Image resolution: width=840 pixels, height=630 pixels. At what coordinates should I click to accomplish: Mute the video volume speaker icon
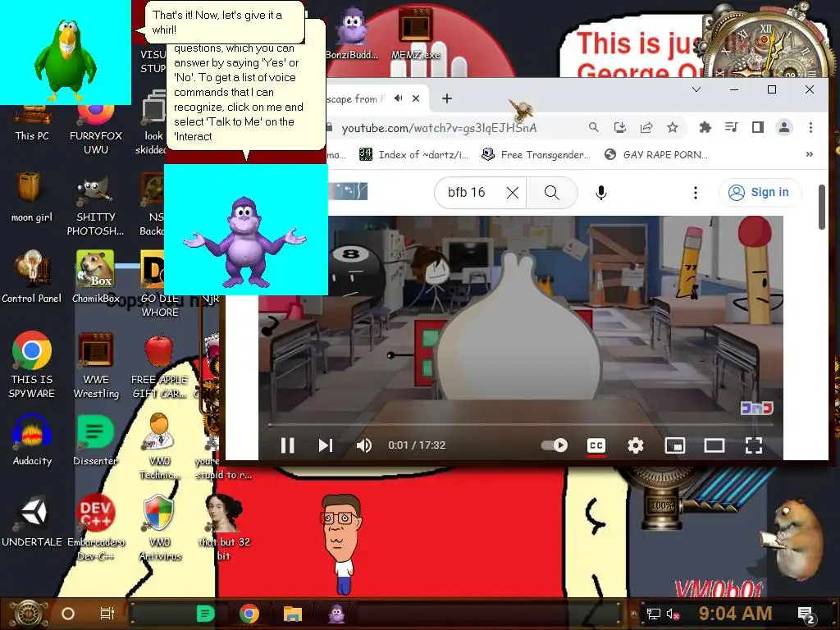364,445
